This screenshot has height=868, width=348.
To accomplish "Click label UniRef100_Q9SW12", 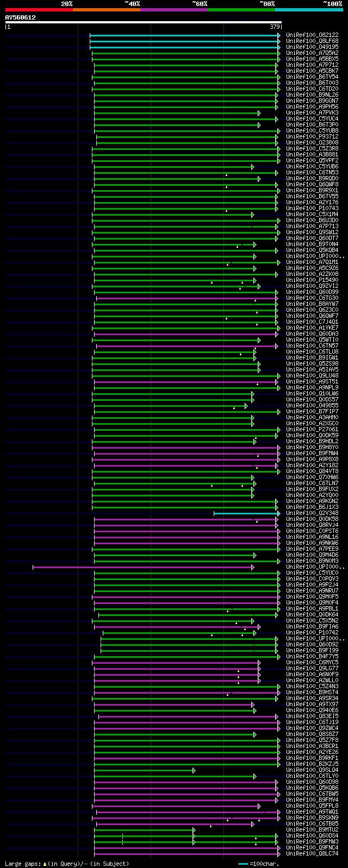I will [312, 232].
